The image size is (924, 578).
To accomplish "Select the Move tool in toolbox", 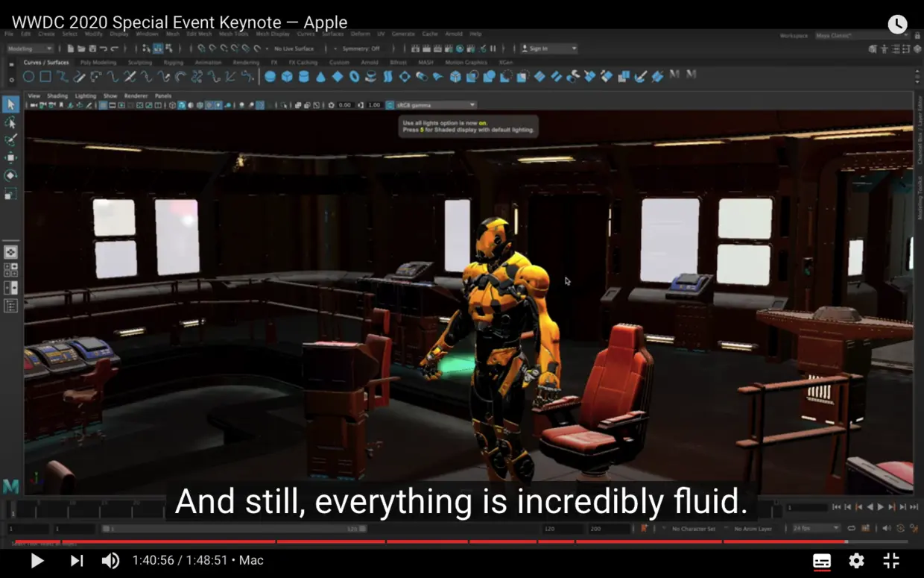I will click(x=10, y=158).
